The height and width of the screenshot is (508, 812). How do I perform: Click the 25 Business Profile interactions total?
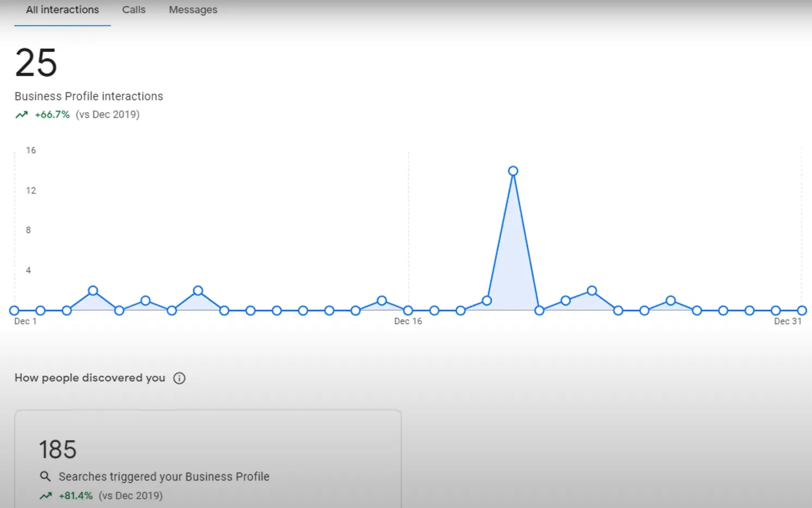pos(36,63)
